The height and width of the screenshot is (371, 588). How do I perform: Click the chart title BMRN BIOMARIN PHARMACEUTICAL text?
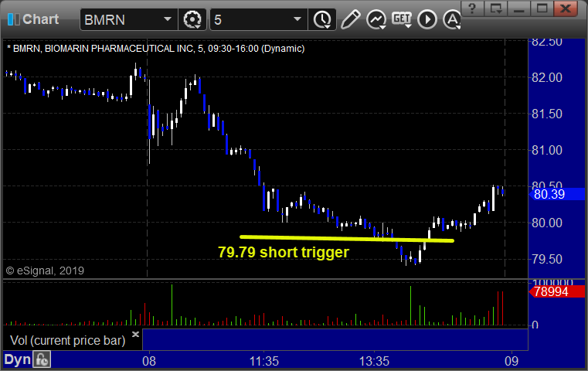coord(156,49)
